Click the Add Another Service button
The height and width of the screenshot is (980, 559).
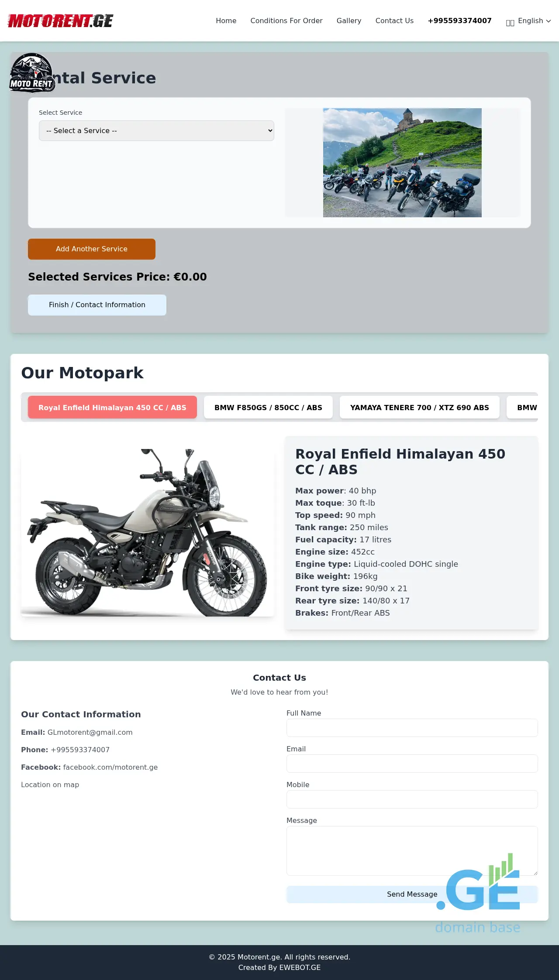[x=92, y=249]
